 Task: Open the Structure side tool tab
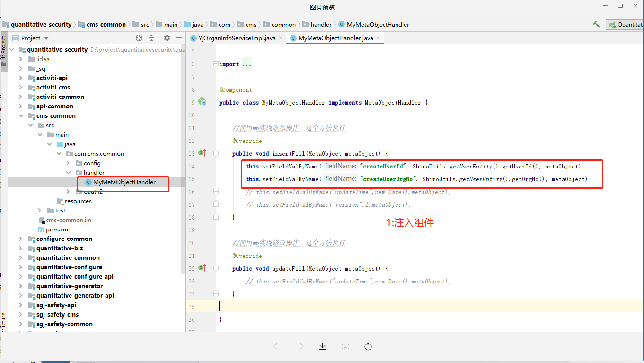click(3, 323)
